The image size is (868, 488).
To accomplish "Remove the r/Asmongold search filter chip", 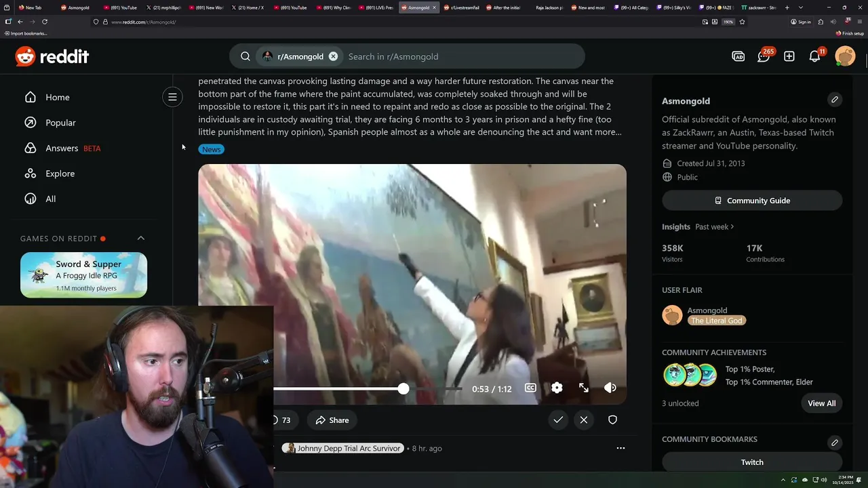I will [x=333, y=56].
